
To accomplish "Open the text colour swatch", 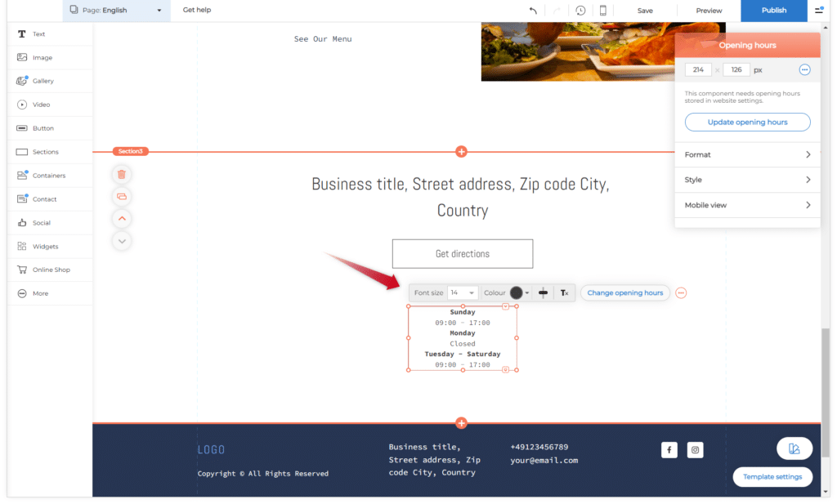I will (x=519, y=292).
